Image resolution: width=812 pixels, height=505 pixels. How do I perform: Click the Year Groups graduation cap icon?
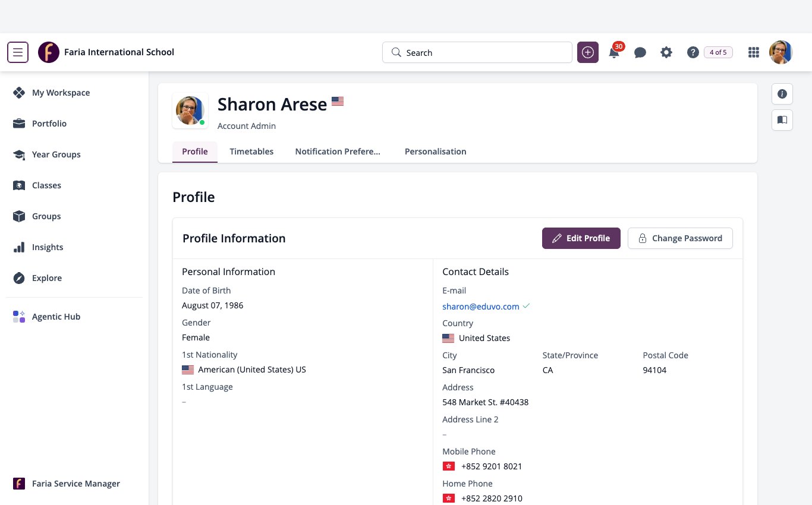click(19, 154)
